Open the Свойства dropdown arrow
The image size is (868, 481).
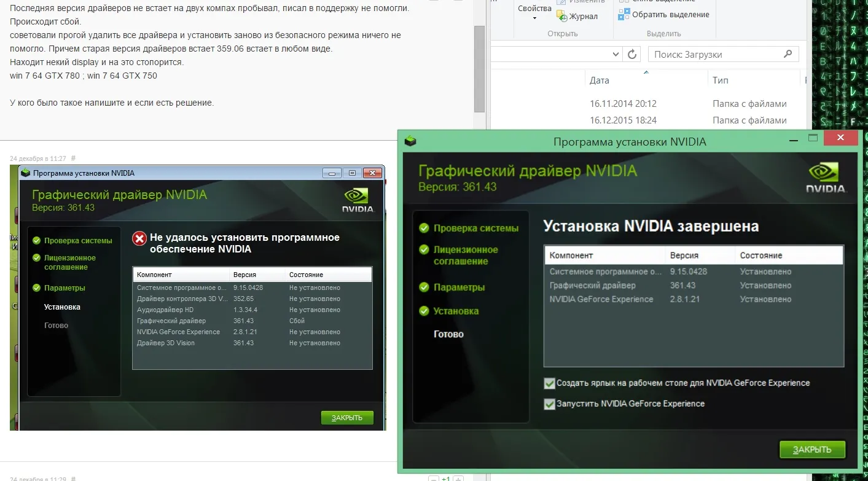pos(534,18)
